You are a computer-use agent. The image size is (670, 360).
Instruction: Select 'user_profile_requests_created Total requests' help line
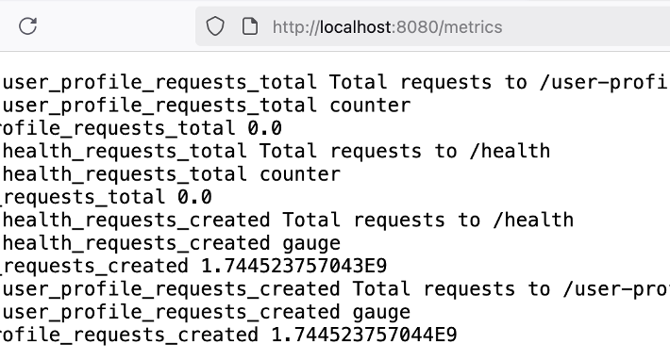click(x=335, y=290)
